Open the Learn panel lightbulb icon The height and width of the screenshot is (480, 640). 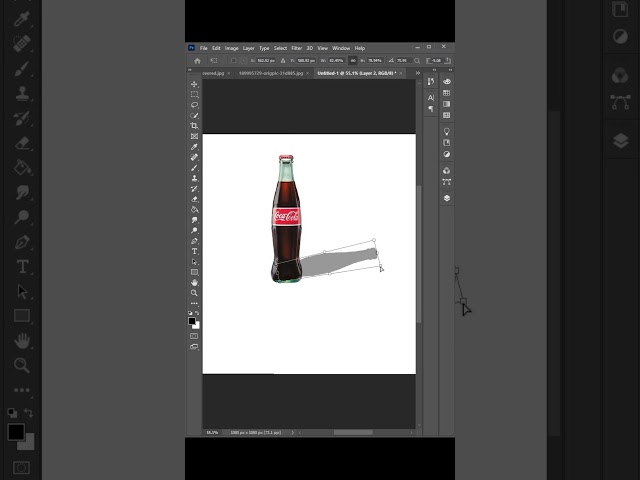(447, 131)
